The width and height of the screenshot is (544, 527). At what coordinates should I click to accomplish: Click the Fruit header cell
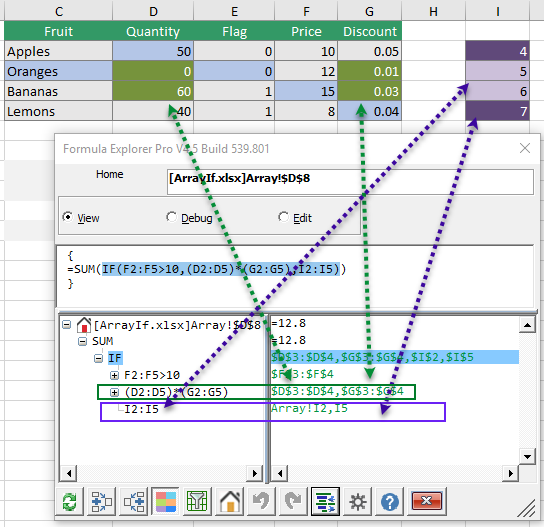tap(59, 31)
